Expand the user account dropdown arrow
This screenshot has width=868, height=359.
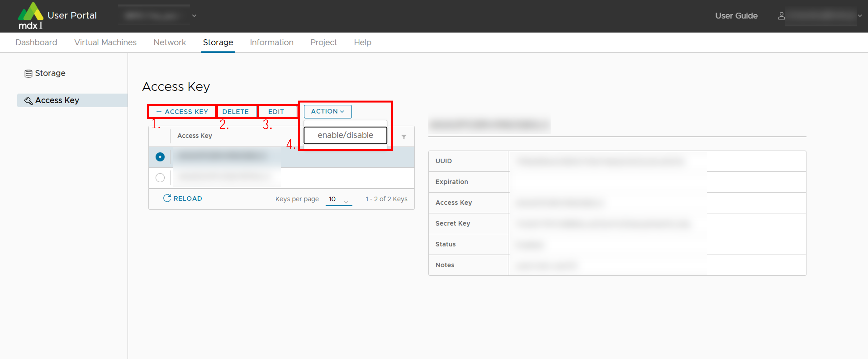point(860,16)
